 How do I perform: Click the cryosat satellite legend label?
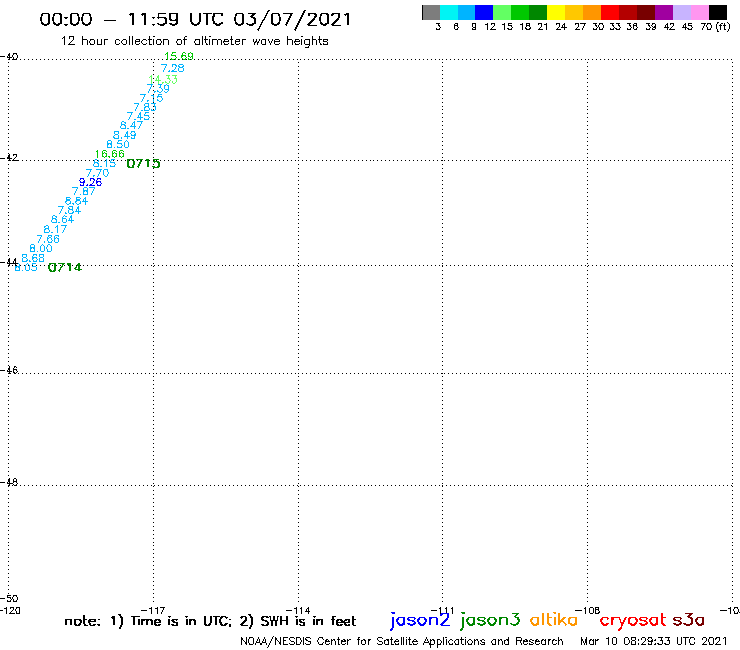pyautogui.click(x=633, y=620)
